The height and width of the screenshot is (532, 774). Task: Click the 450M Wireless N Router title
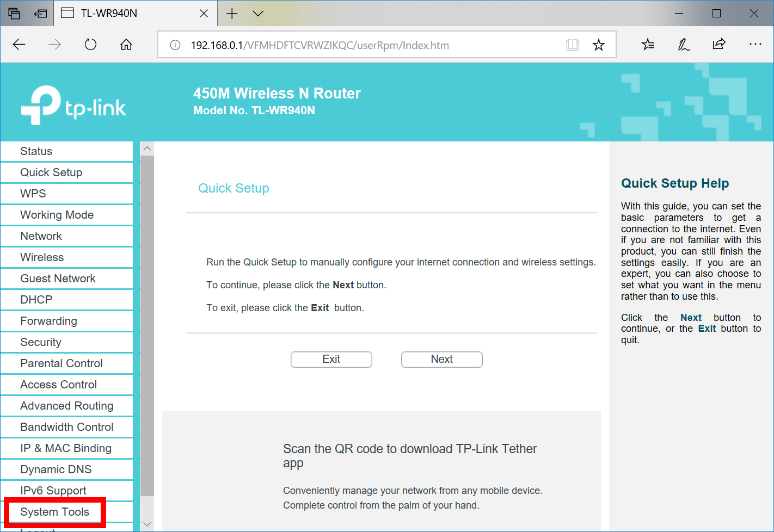pyautogui.click(x=277, y=94)
